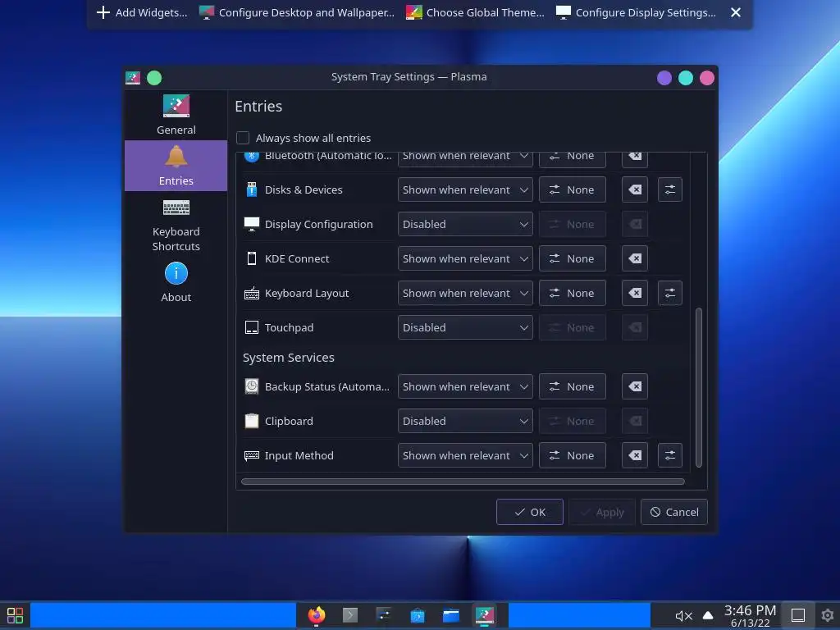Screen dimensions: 840x630
Task: Configure Keyboard Layout applet settings
Action: 669,293
